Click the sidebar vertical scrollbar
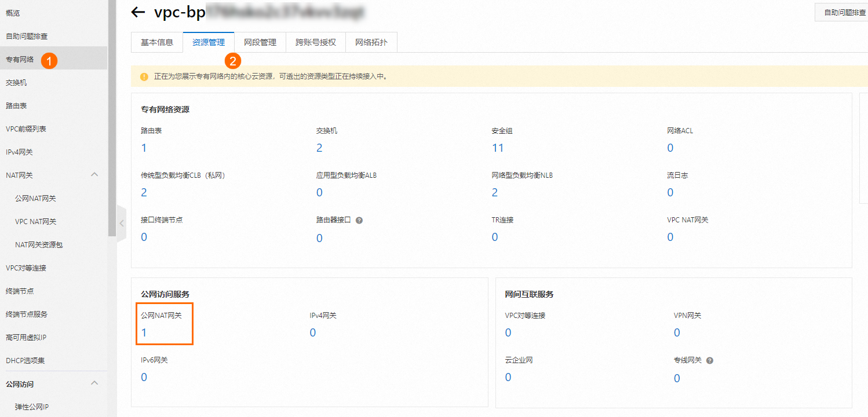 [x=112, y=118]
